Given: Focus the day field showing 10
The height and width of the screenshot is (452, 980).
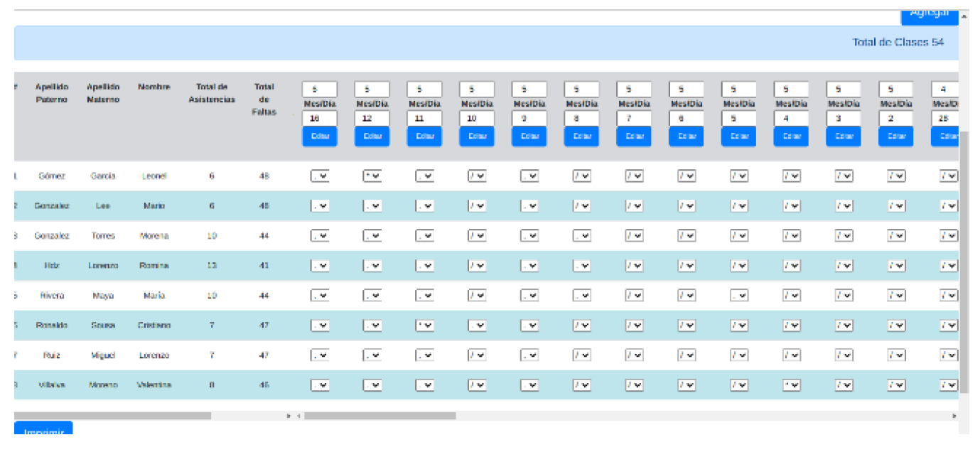Looking at the screenshot, I should (477, 119).
